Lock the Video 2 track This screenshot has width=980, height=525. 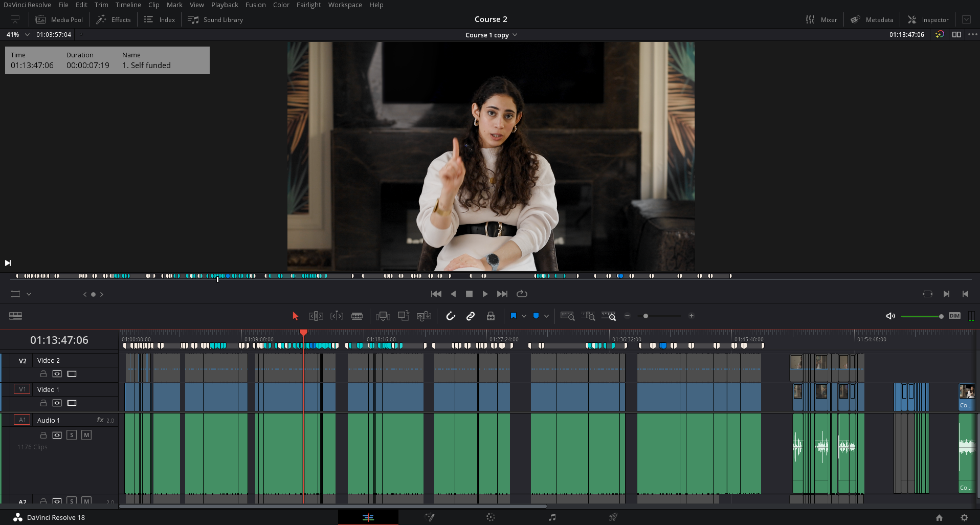(43, 374)
